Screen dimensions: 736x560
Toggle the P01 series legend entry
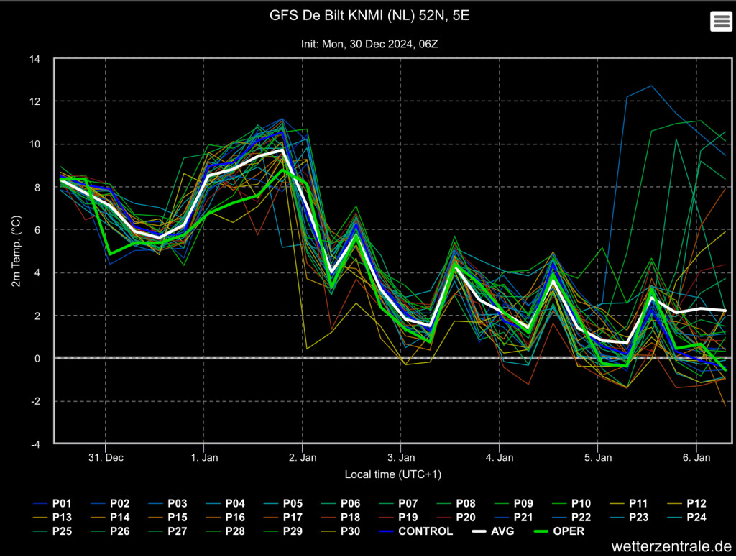click(52, 504)
